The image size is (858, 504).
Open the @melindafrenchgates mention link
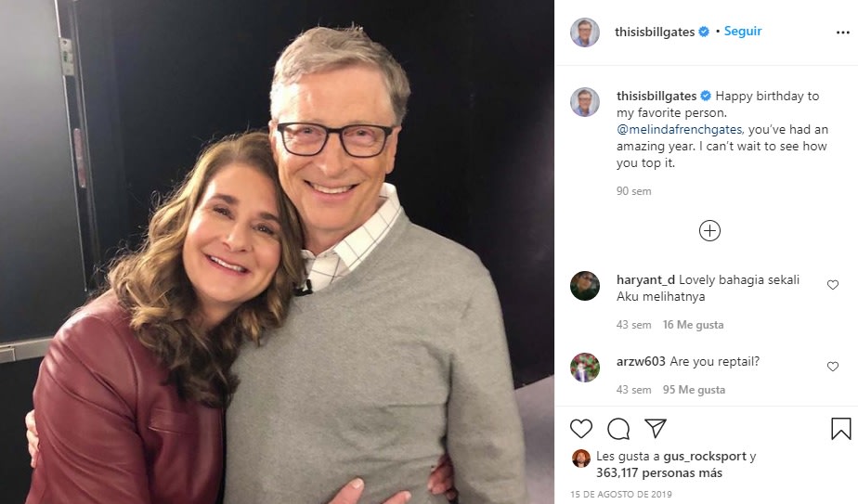[681, 130]
